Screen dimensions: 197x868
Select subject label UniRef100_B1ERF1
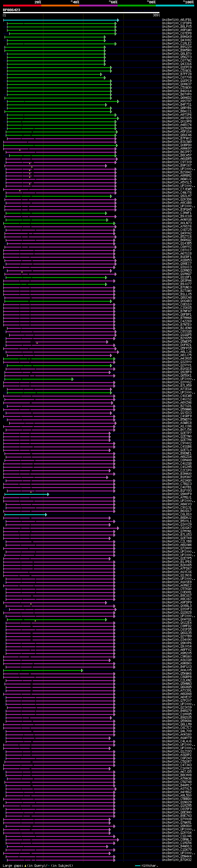176,257
